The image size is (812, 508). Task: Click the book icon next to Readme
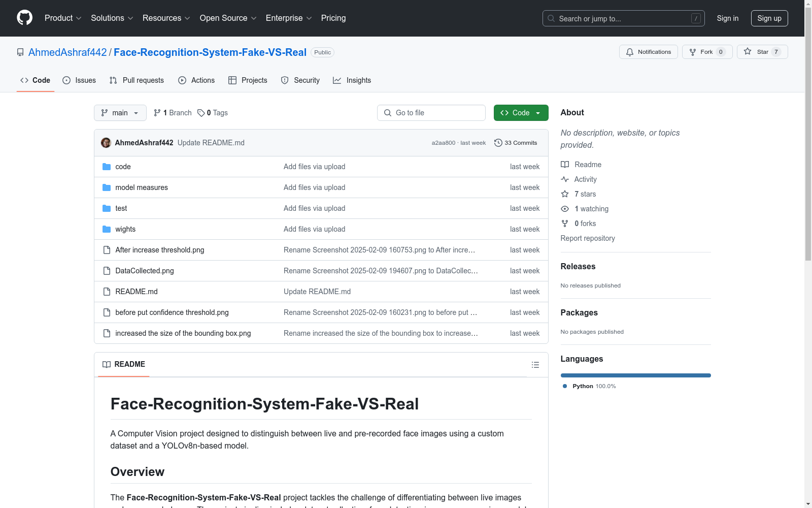(565, 165)
